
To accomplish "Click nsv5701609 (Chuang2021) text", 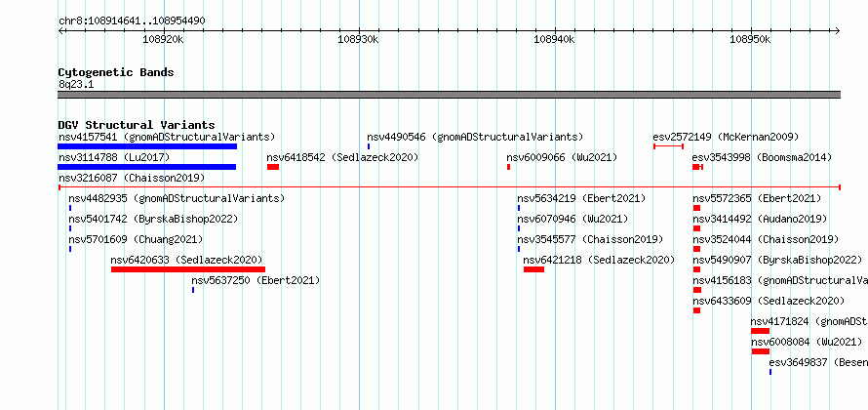I will click(x=136, y=239).
